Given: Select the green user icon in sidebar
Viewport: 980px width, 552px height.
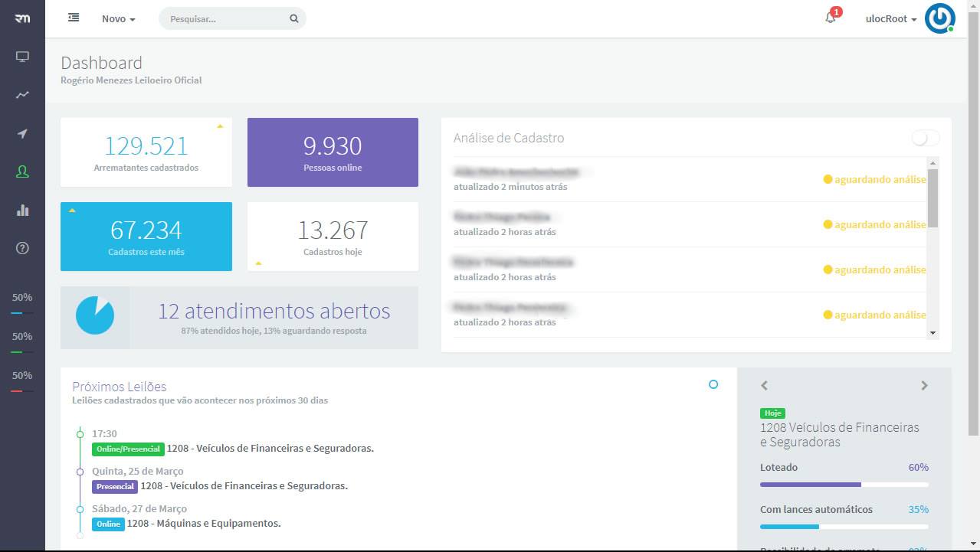Looking at the screenshot, I should (22, 172).
